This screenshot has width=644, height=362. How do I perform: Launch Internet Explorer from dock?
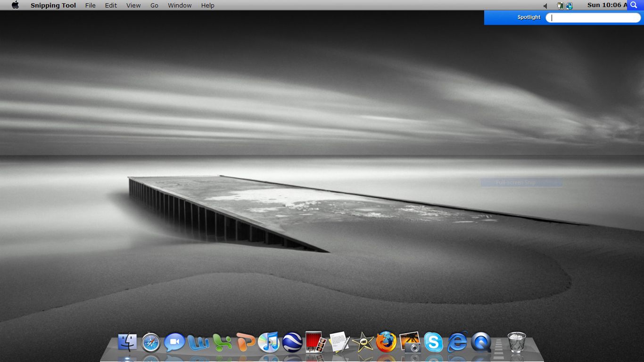(x=457, y=342)
